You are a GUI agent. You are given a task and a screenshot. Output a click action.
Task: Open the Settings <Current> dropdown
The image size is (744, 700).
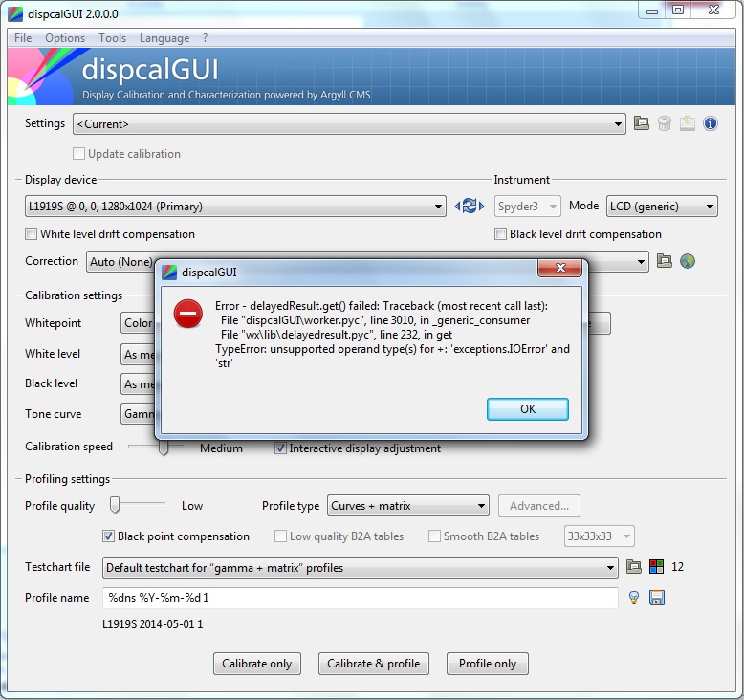[x=349, y=124]
